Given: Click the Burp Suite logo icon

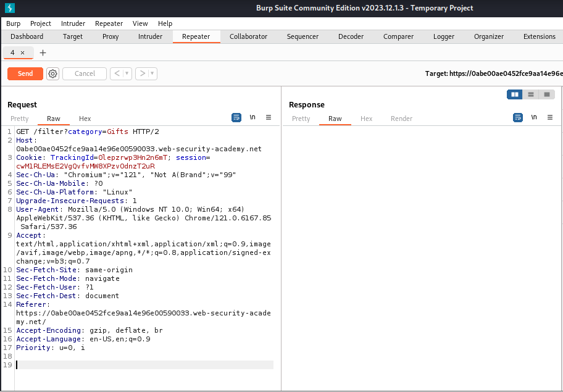Looking at the screenshot, I should click(10, 8).
